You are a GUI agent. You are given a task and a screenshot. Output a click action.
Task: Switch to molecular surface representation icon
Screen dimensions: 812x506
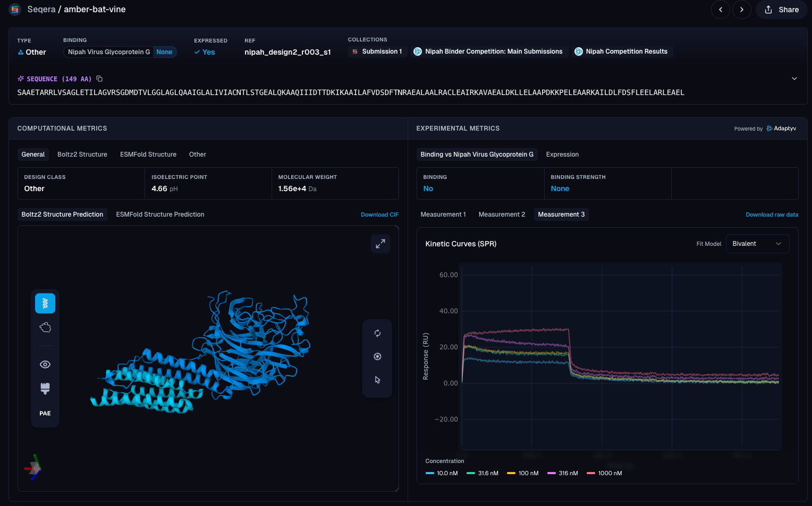tap(45, 328)
